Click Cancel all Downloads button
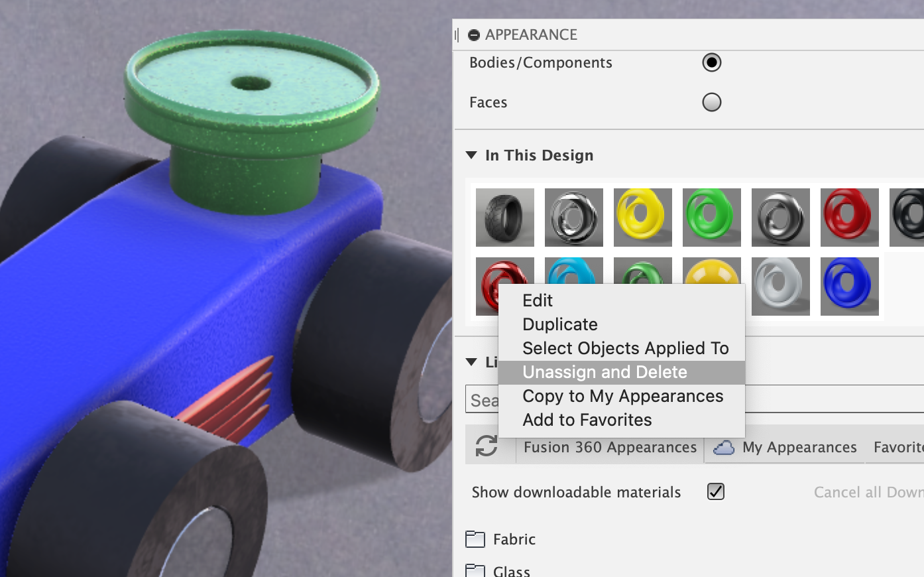This screenshot has height=577, width=924. coord(868,492)
